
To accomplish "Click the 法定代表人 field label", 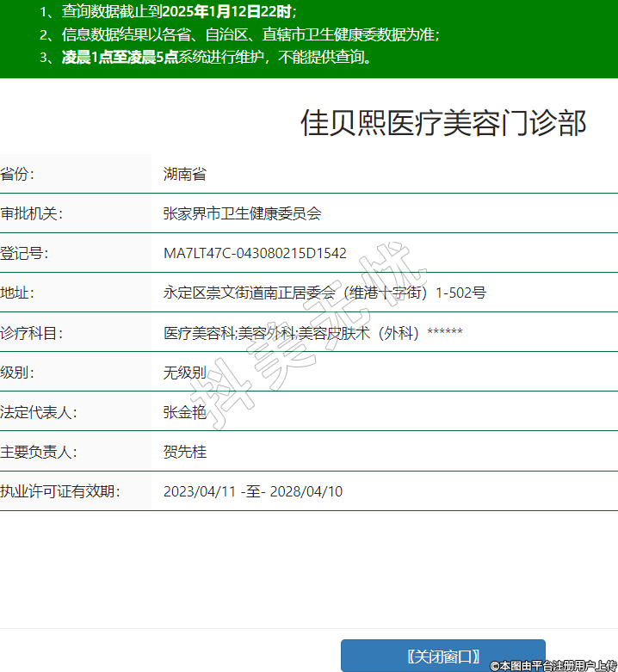I will 38,412.
